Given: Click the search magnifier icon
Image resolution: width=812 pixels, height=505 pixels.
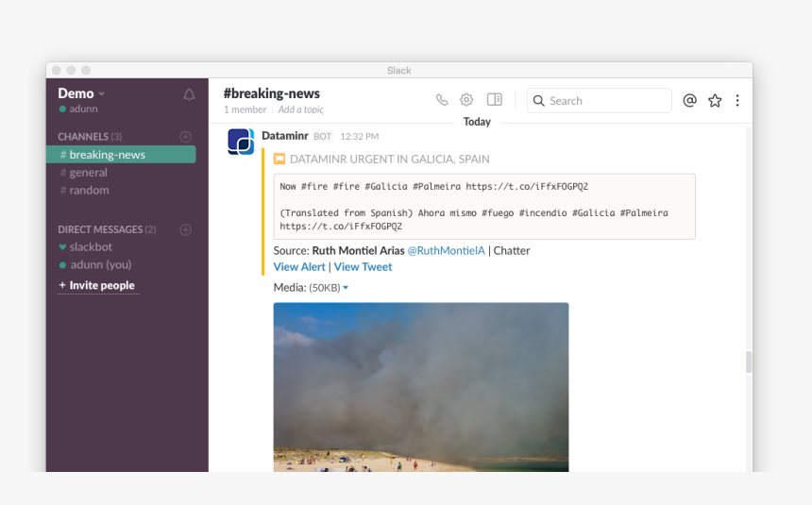Looking at the screenshot, I should click(x=538, y=100).
